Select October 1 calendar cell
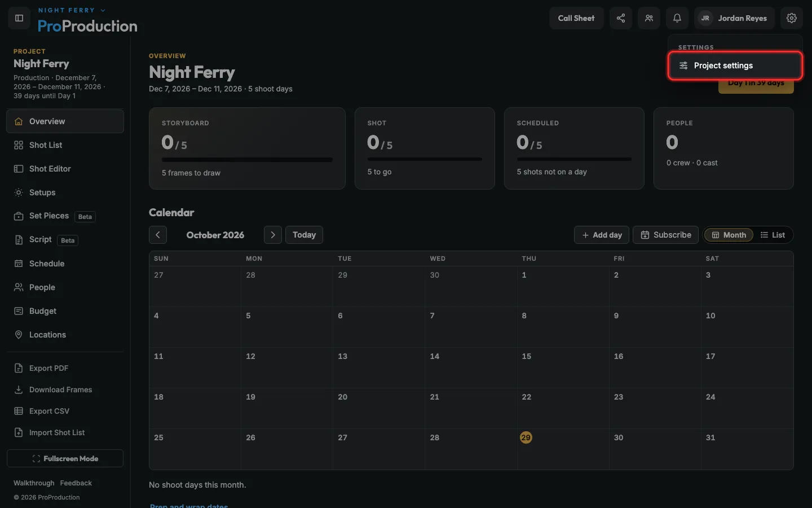The width and height of the screenshot is (812, 508). pos(563,286)
